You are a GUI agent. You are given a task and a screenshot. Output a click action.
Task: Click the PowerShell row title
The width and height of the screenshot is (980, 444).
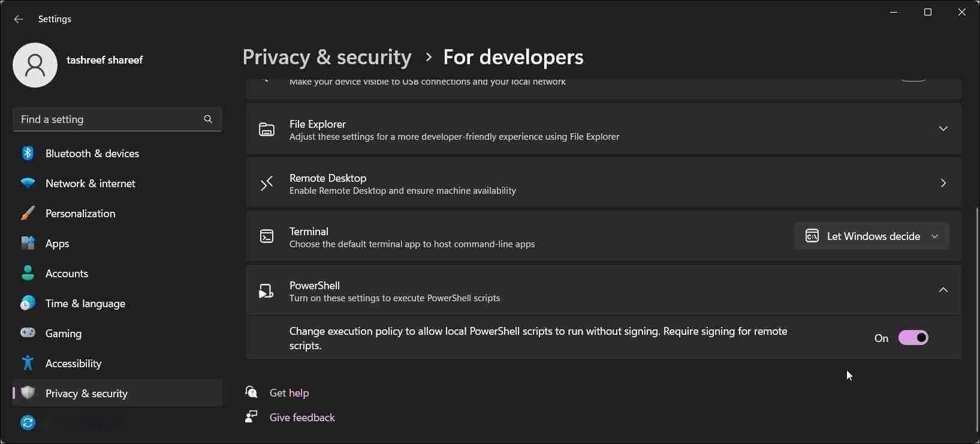coord(314,285)
